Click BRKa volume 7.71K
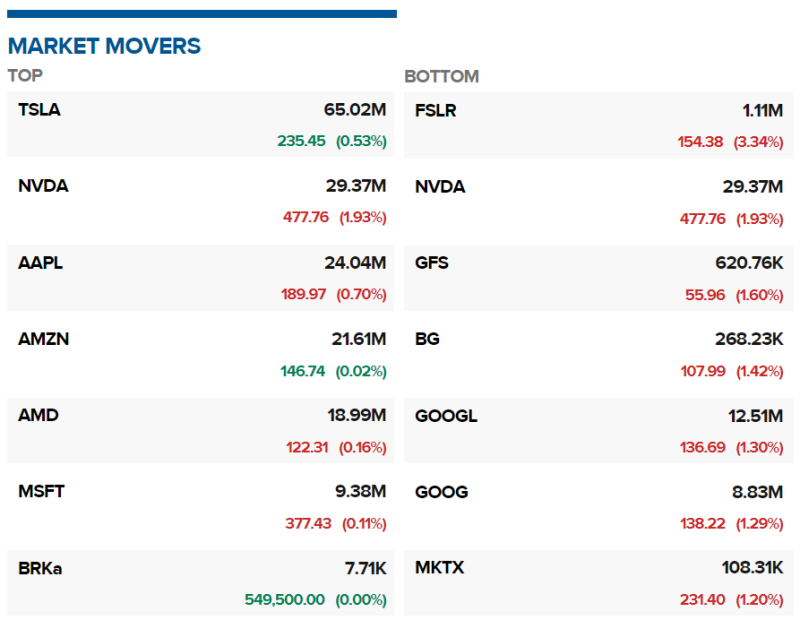This screenshot has height=620, width=800. click(x=366, y=568)
